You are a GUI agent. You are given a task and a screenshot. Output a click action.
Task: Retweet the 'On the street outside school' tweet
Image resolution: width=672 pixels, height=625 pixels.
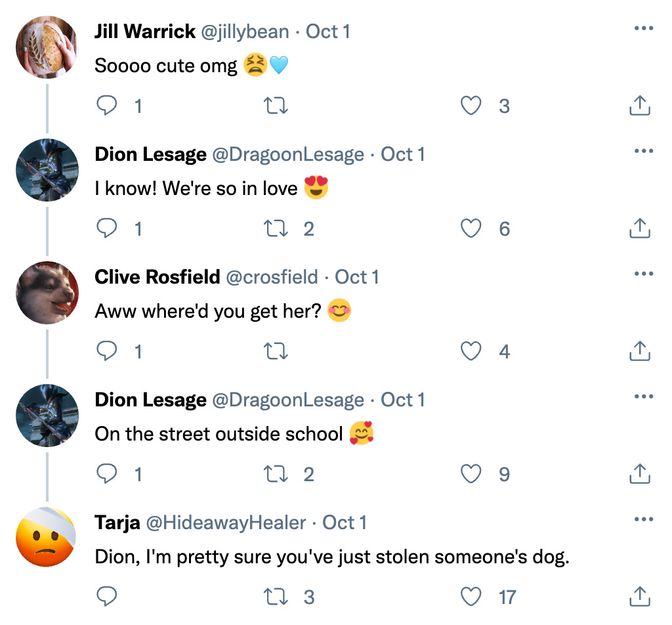(276, 474)
